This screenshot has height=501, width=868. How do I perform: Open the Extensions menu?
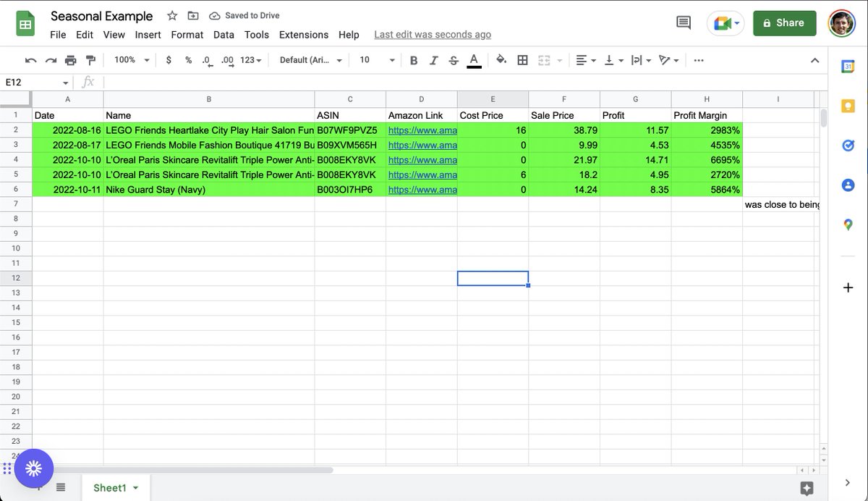pyautogui.click(x=304, y=35)
